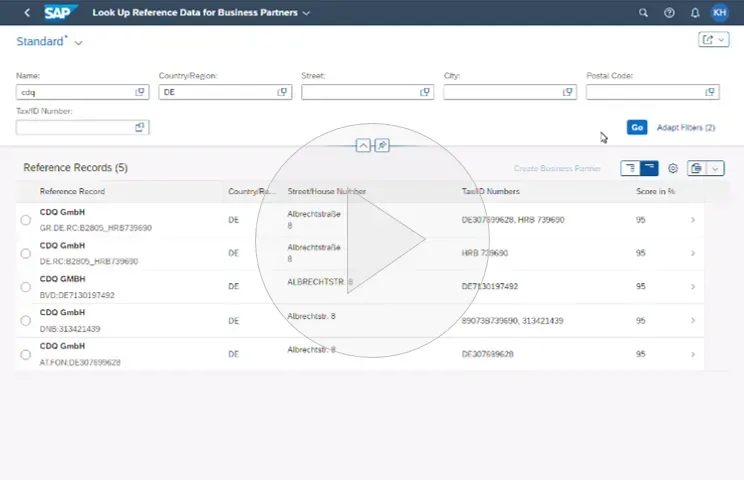
Task: Open search with the magnifier icon
Action: [x=643, y=13]
